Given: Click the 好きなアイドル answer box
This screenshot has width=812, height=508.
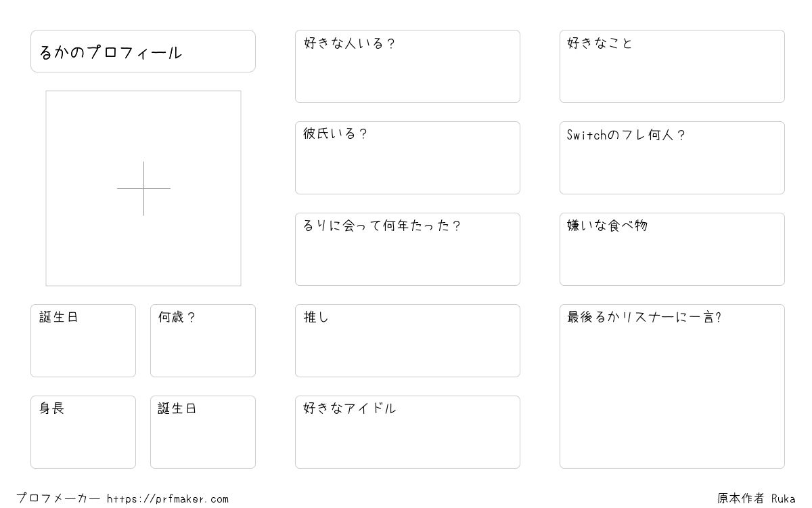Looking at the screenshot, I should click(407, 432).
